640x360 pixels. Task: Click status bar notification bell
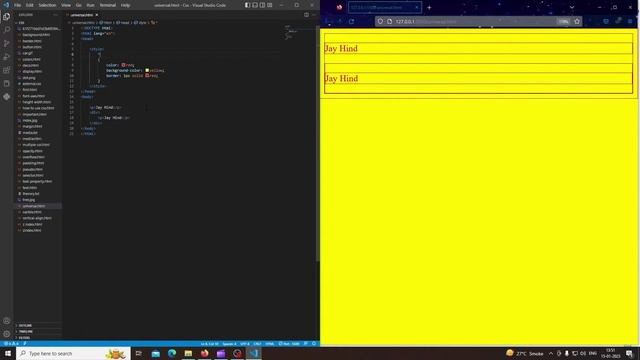tap(314, 344)
